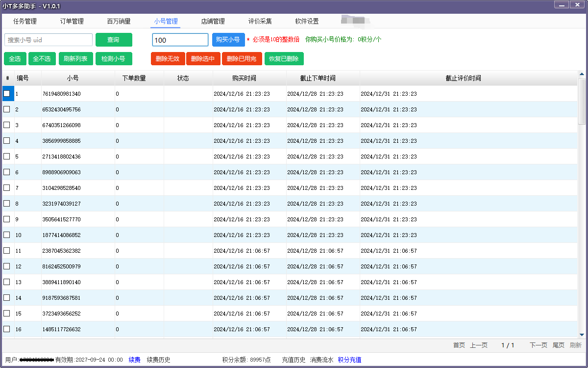Click the green 查询 button
The image size is (588, 368).
pyautogui.click(x=114, y=40)
